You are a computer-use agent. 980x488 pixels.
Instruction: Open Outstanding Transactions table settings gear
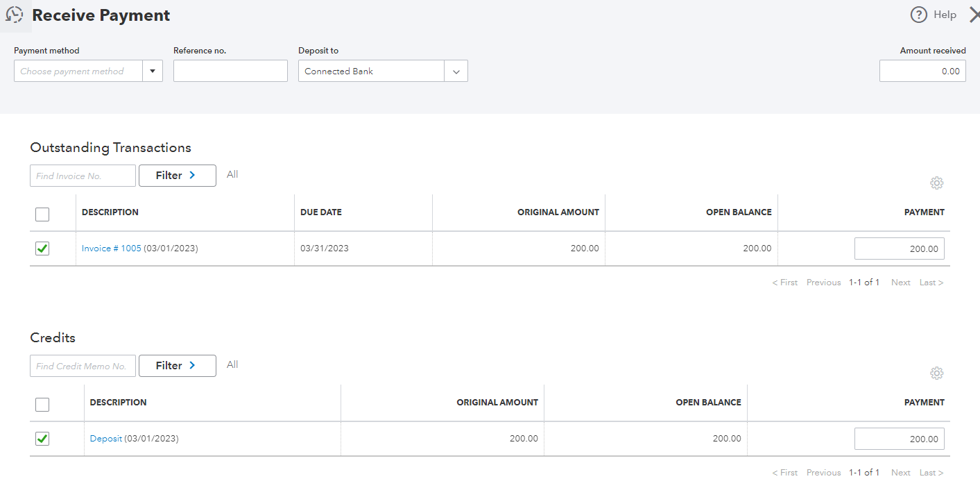coord(936,183)
